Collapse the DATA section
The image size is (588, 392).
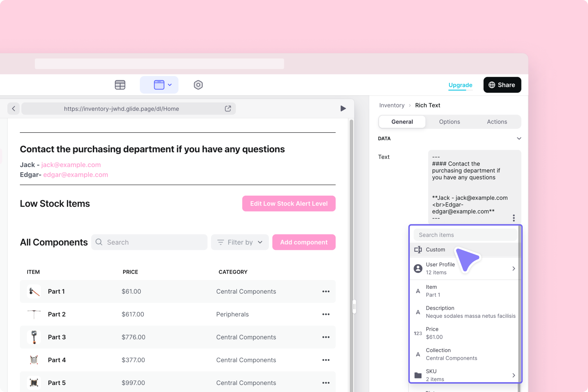(x=519, y=139)
